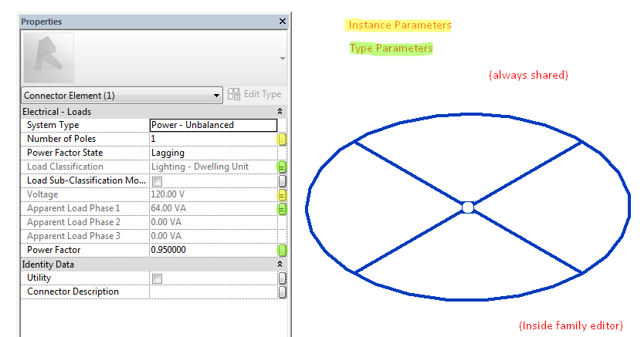Close the Properties palette
Screen dimensions: 644x337
pos(283,22)
